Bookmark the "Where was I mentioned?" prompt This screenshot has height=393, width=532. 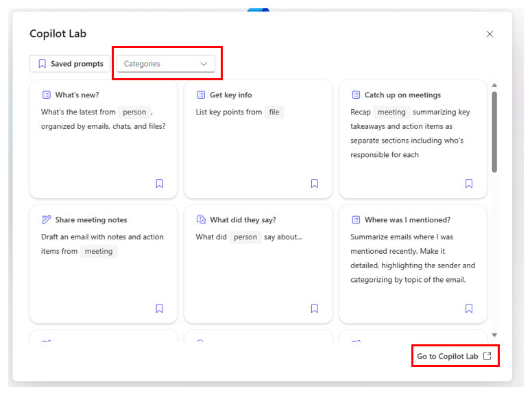[469, 309]
